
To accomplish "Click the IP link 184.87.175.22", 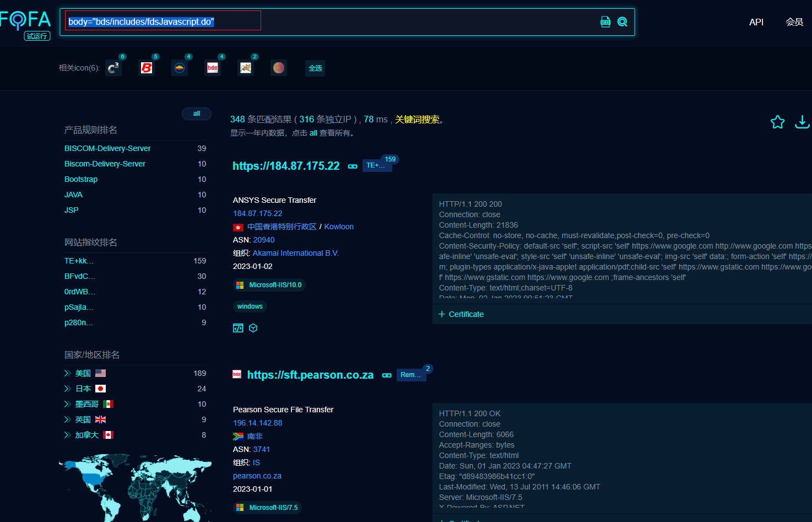I will pyautogui.click(x=258, y=213).
